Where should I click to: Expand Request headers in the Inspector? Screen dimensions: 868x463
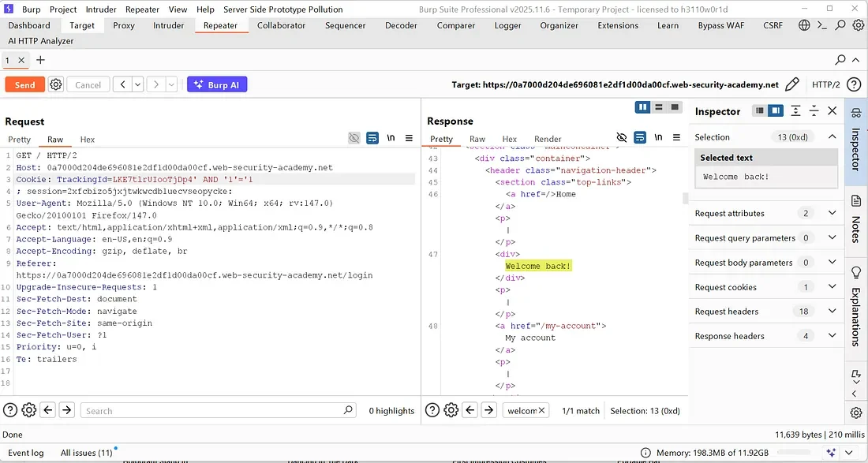[832, 311]
